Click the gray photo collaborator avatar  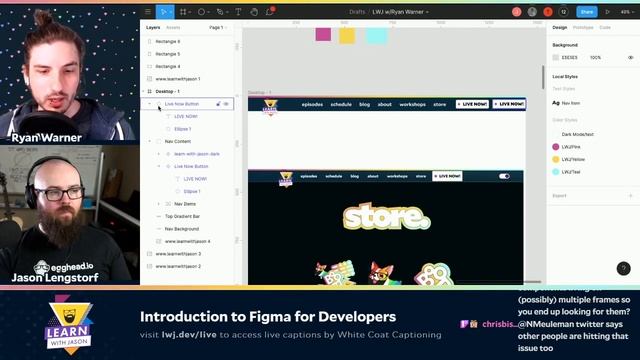click(532, 12)
